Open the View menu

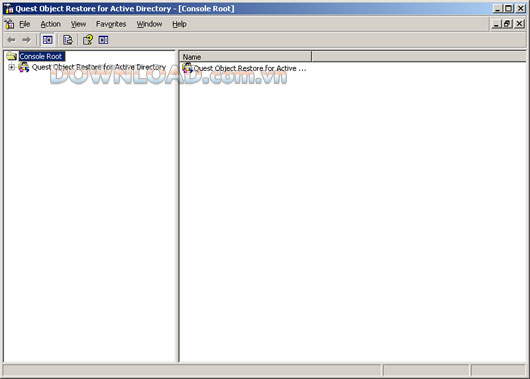[x=78, y=24]
